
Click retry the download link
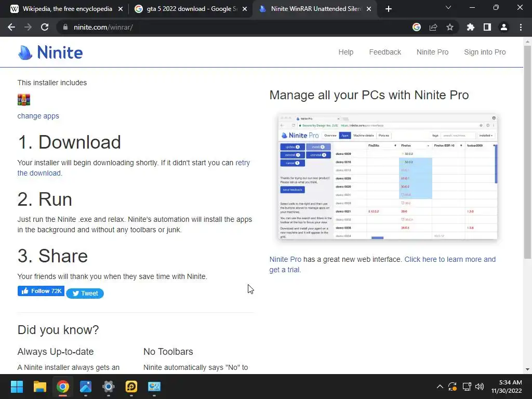coord(134,168)
